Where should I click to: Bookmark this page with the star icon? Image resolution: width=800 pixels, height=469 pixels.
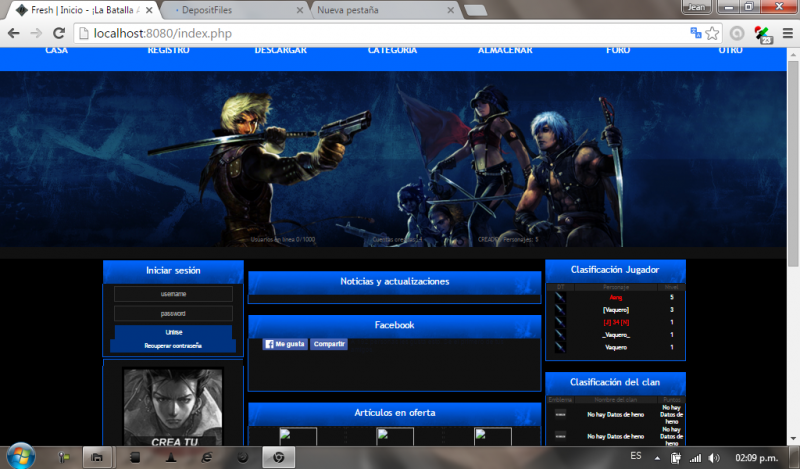[712, 33]
